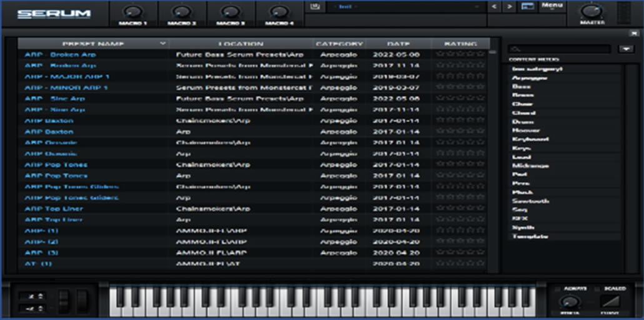Sort presets by Category column
The image size is (644, 320).
click(x=339, y=44)
